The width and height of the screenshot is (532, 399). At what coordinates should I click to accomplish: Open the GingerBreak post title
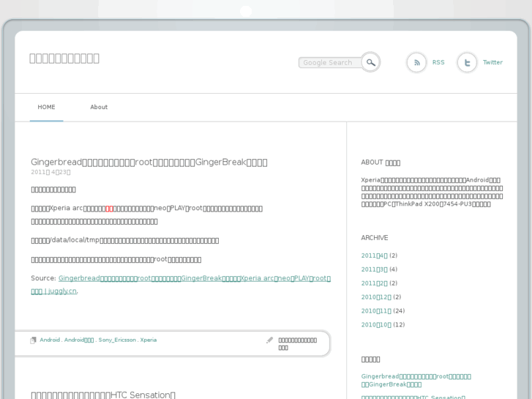point(149,162)
